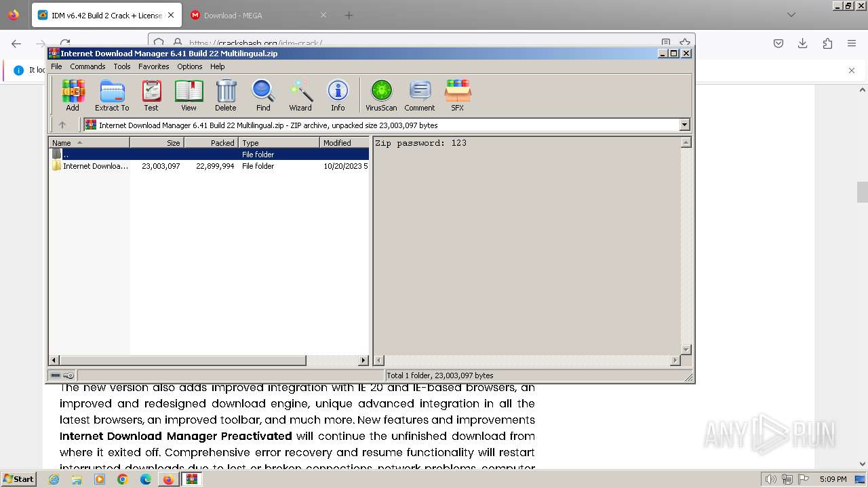Open the Commands menu

87,66
